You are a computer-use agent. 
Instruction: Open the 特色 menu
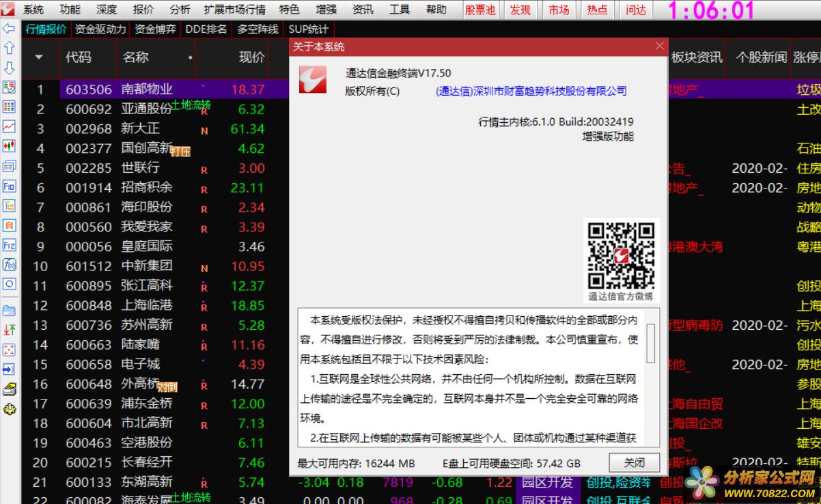pos(290,10)
